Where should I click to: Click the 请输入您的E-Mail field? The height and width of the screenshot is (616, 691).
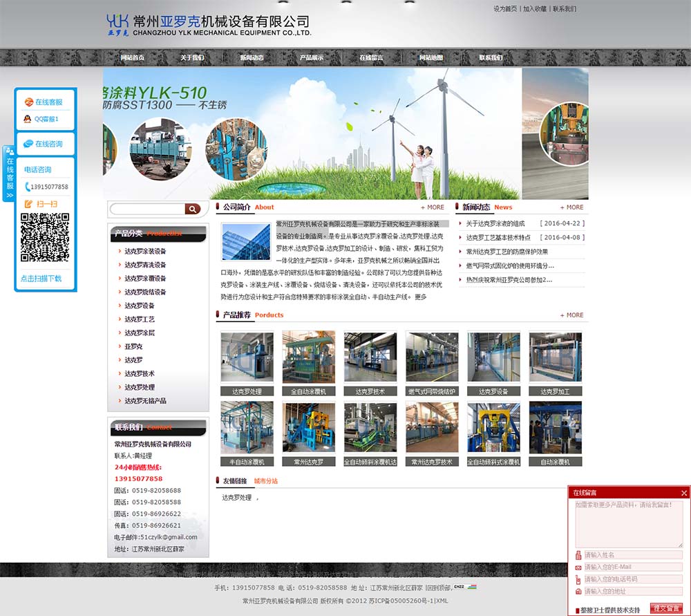coord(633,567)
